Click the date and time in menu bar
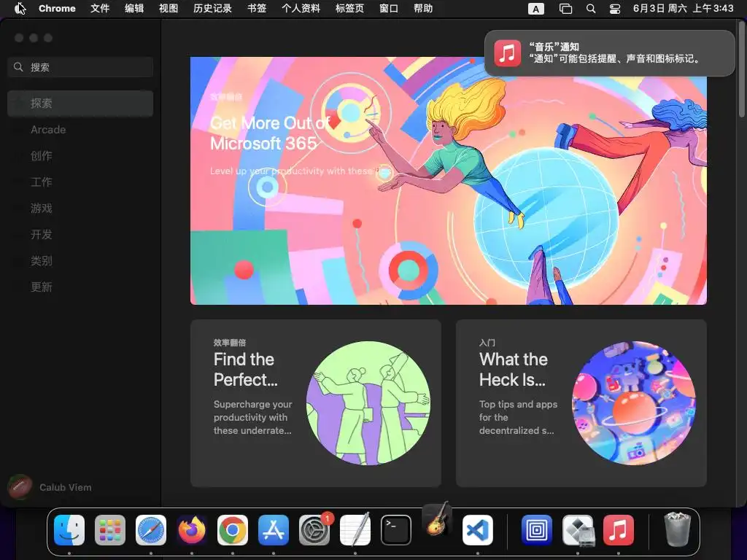 tap(683, 9)
